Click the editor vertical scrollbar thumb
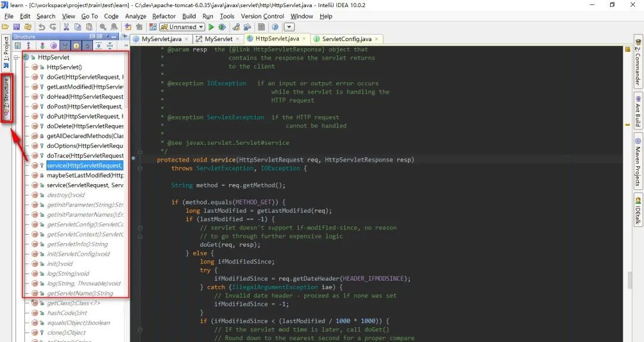Screen dimensions: 644x342 [629, 280]
